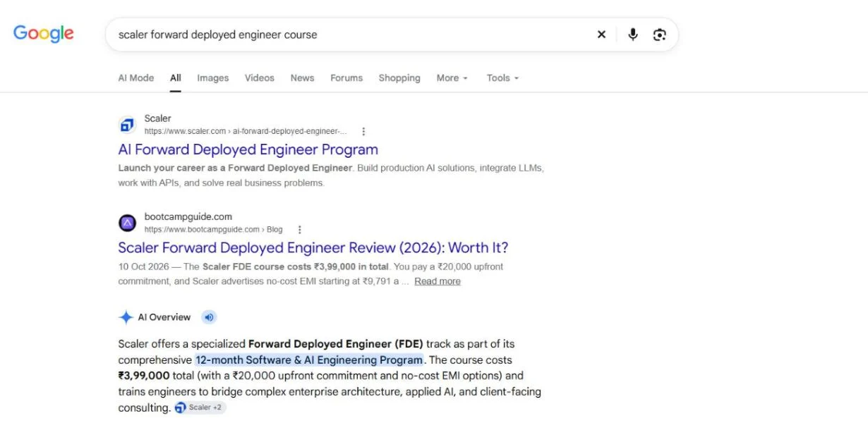Open three-dot menu for bootcampguide result
Viewport: 868px width, 423px height.
(x=299, y=229)
